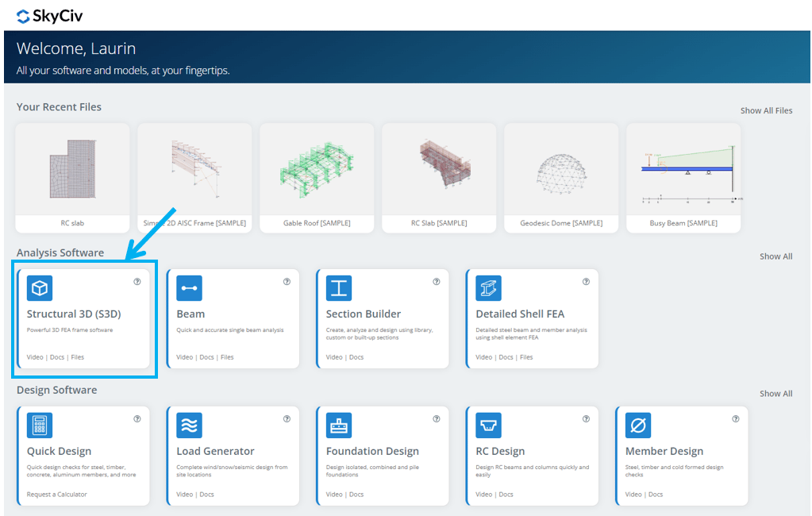Open Foundation Design Docs link

[x=356, y=495]
